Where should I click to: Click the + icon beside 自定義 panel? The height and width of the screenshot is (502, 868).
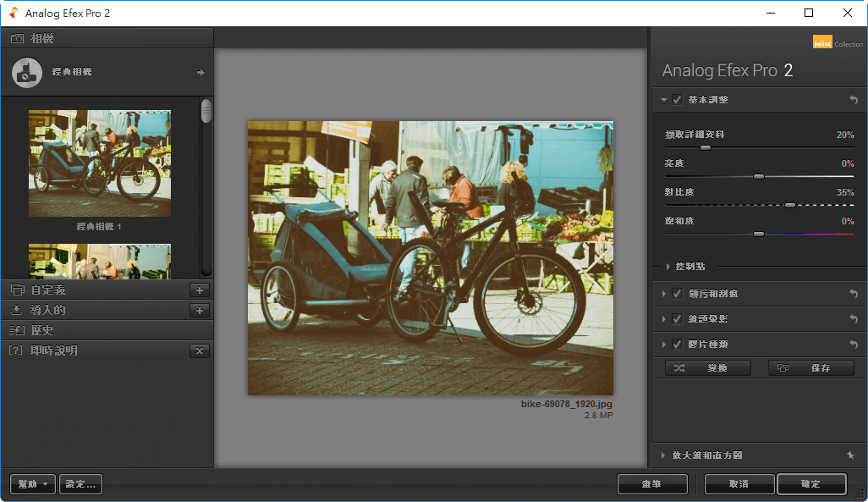(x=200, y=290)
